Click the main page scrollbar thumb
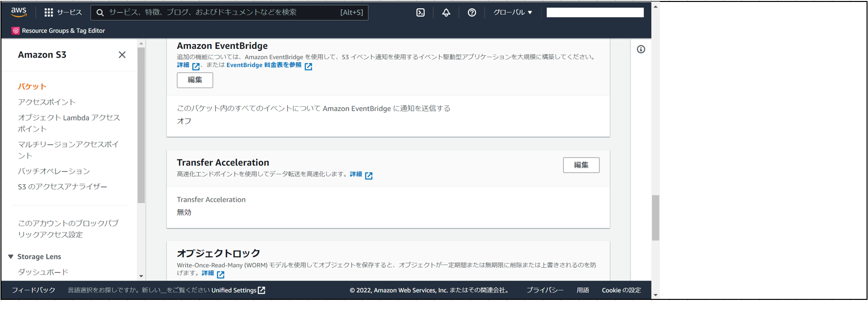 click(656, 218)
